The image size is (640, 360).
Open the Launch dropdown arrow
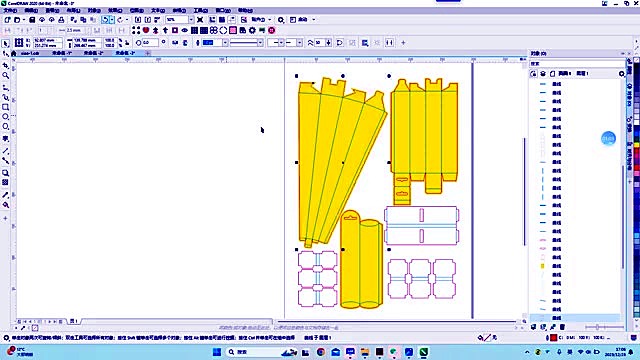(x=313, y=20)
